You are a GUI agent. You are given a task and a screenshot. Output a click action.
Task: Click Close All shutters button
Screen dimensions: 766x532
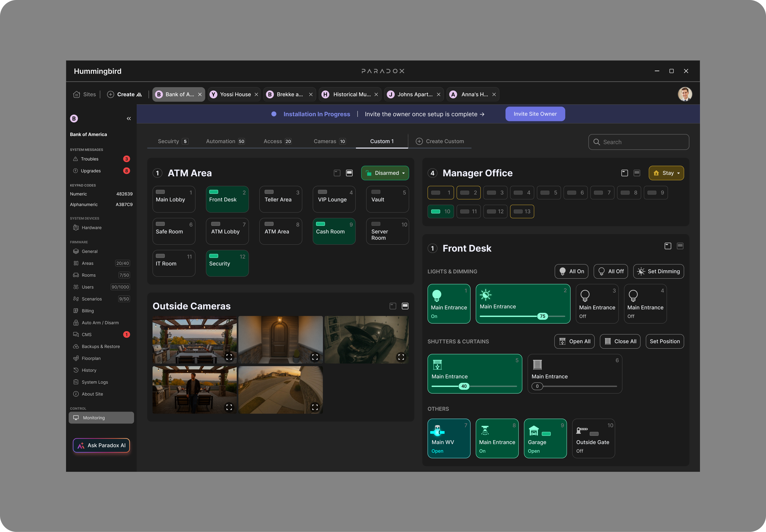pyautogui.click(x=620, y=341)
